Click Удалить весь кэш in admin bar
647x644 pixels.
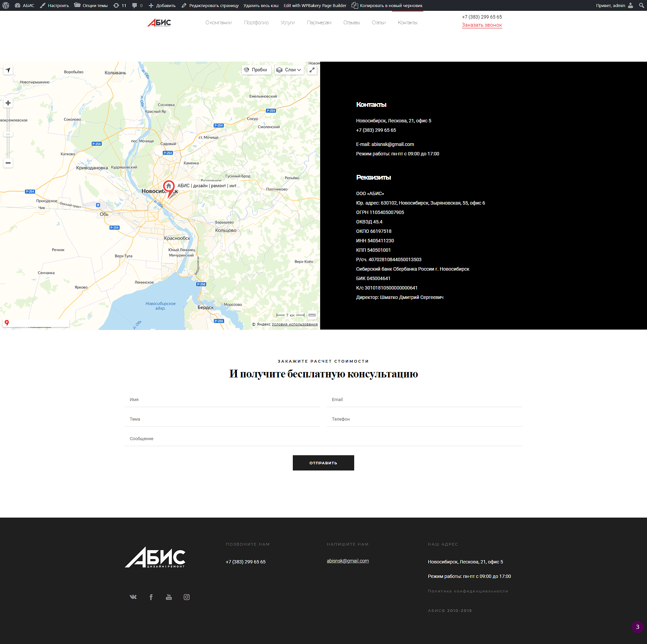pos(261,5)
